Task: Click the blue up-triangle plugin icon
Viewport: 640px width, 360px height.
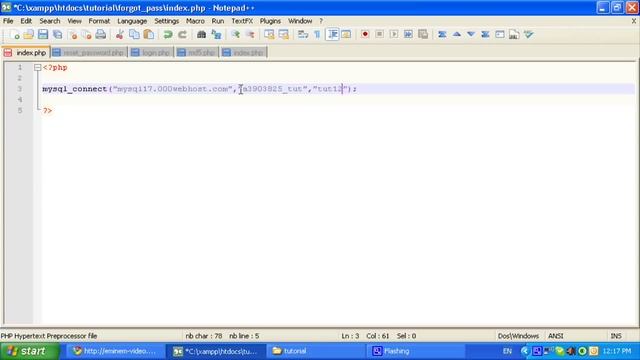Action: coord(457,35)
